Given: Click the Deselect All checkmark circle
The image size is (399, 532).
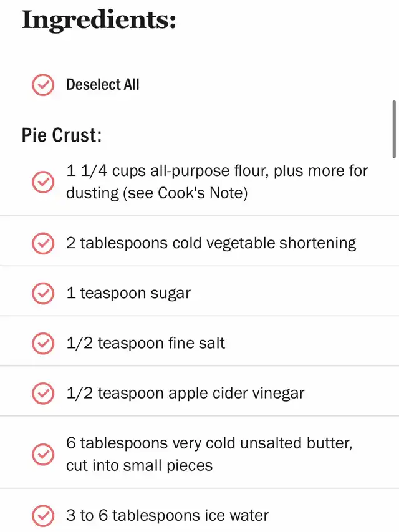Looking at the screenshot, I should click(x=43, y=85).
